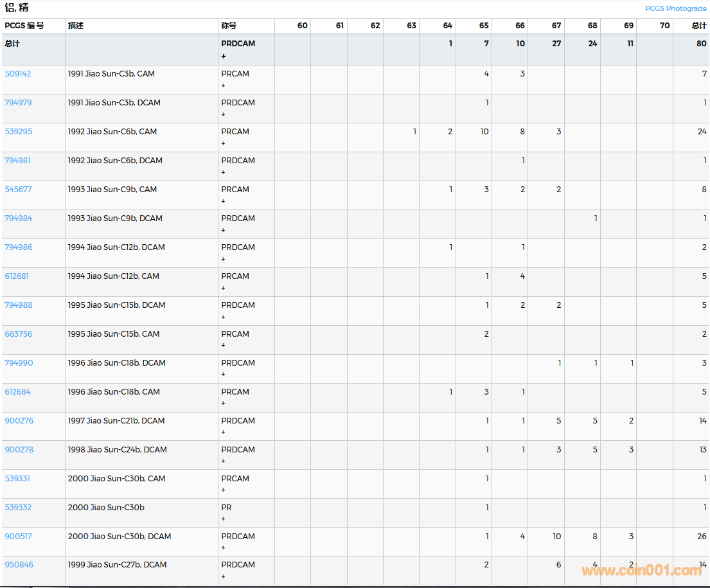The width and height of the screenshot is (710, 588).
Task: Open PCGS number 900278 link
Action: click(19, 450)
